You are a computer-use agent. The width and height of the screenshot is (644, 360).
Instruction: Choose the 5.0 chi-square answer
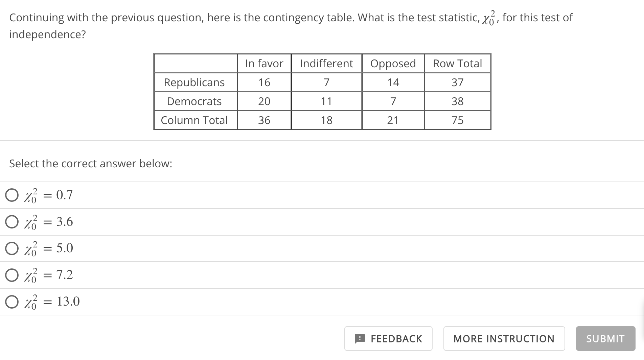click(x=12, y=248)
